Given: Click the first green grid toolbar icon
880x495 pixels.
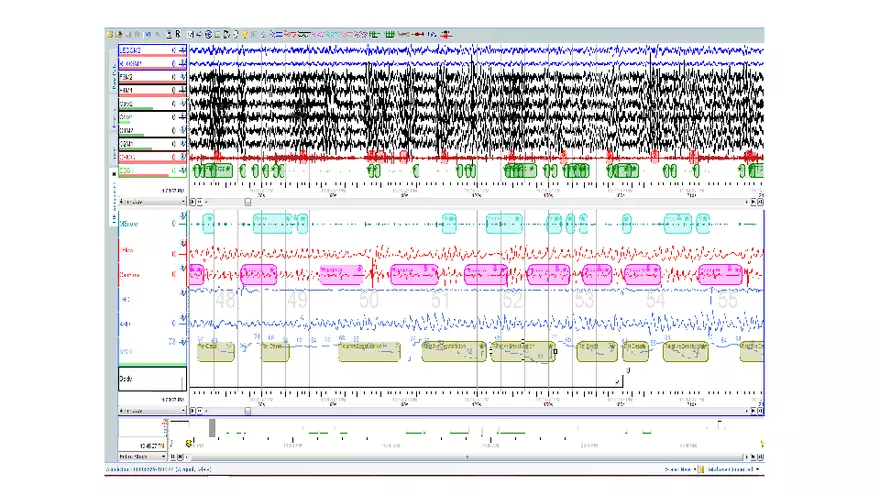Looking at the screenshot, I should (x=374, y=34).
